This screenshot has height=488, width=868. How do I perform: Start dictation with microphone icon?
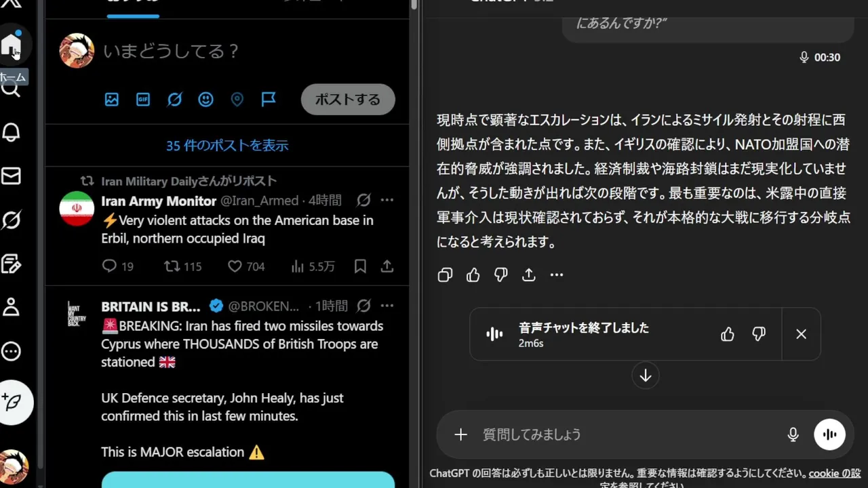pos(793,434)
